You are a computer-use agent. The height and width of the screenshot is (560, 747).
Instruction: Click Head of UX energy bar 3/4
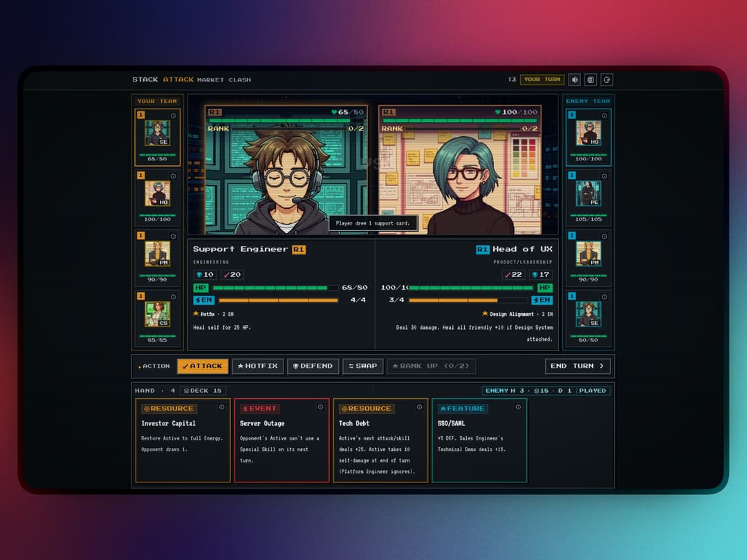click(468, 300)
